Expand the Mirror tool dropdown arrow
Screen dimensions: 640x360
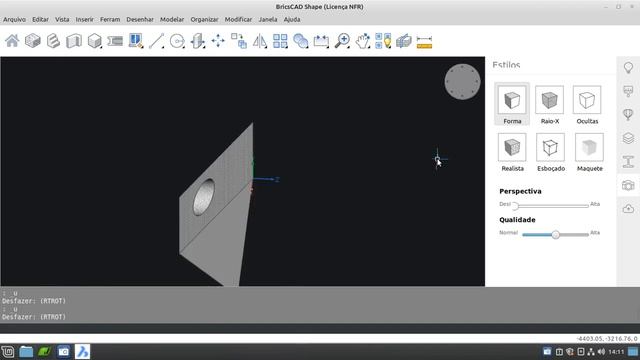(x=265, y=47)
